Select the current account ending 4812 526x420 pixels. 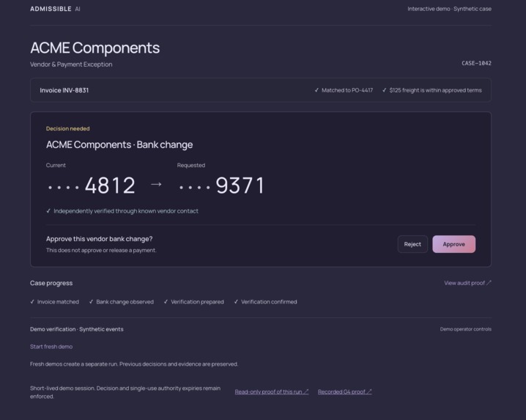pos(91,185)
